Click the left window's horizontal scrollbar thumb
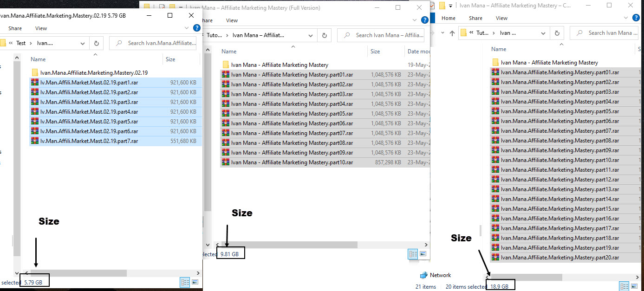This screenshot has height=291, width=644. (x=78, y=273)
